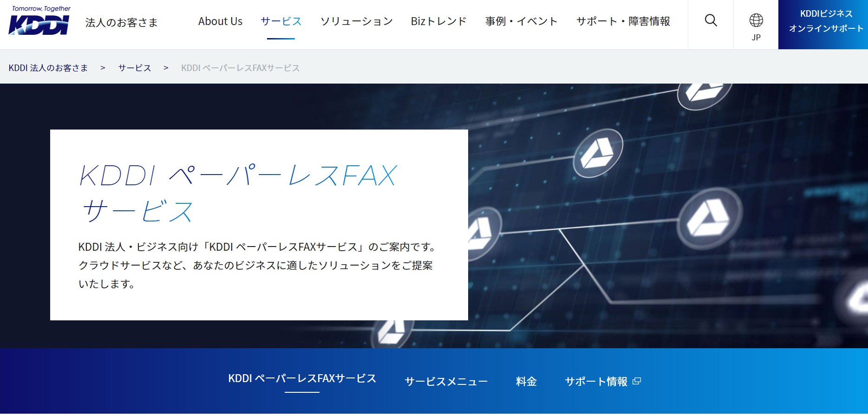Image resolution: width=868 pixels, height=416 pixels.
Task: Click the hero description paragraph text
Action: tap(257, 265)
